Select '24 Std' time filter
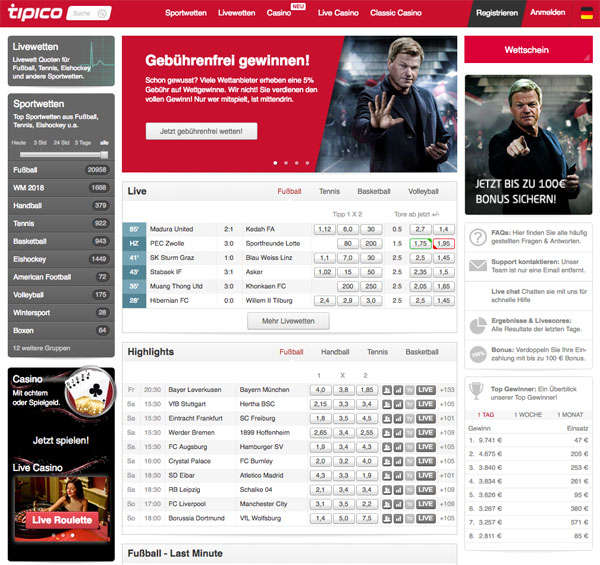The width and height of the screenshot is (600, 565). [x=61, y=143]
